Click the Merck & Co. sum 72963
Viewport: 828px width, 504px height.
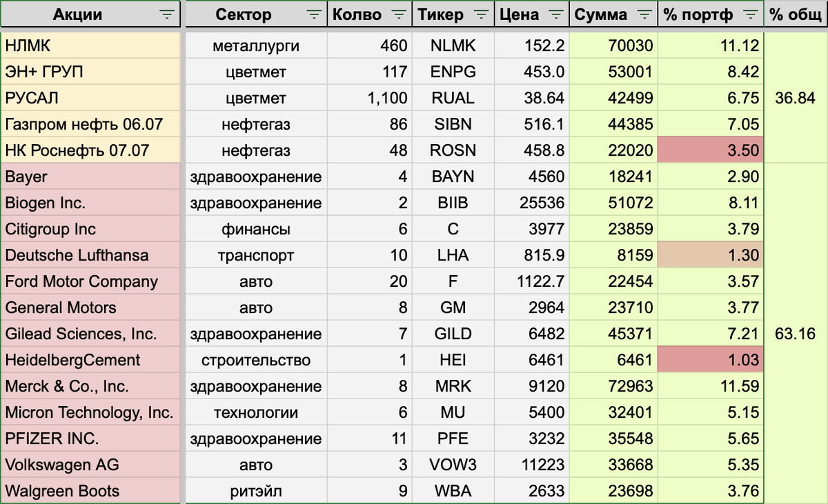(x=615, y=386)
